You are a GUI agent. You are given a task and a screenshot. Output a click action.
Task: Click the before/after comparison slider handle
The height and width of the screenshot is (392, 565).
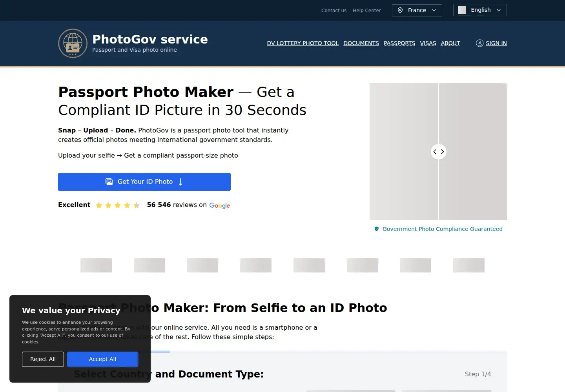438,152
